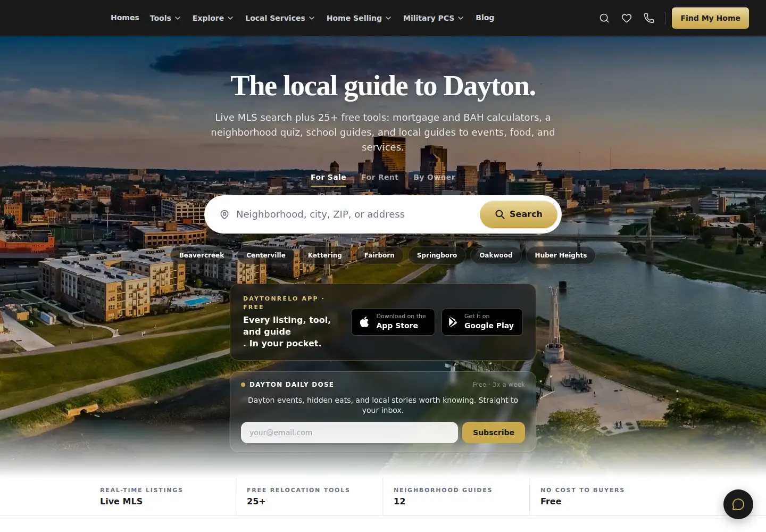Switch to the For Rent tab
The width and height of the screenshot is (766, 532).
pos(380,177)
